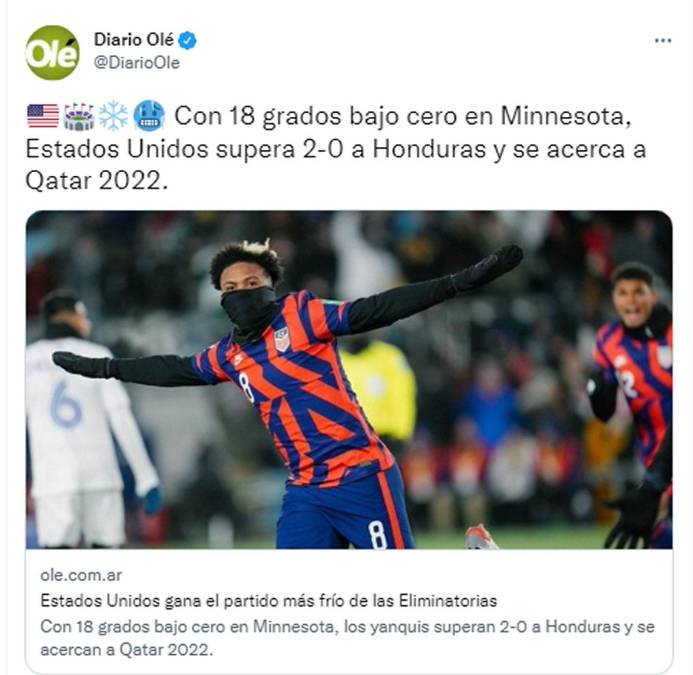Click the number 8 on player's shorts

(x=377, y=534)
